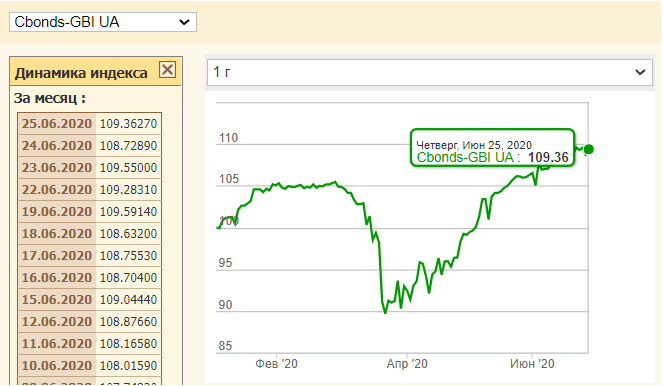663x386 pixels.
Task: Click the За месяц heading
Action: click(49, 98)
